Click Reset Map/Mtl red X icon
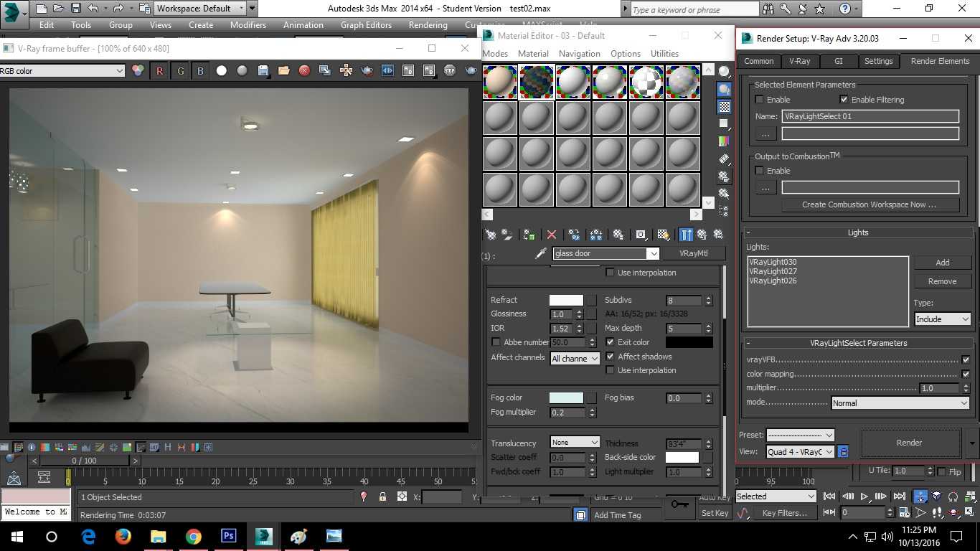Screen dimensions: 980x551 click(552, 235)
